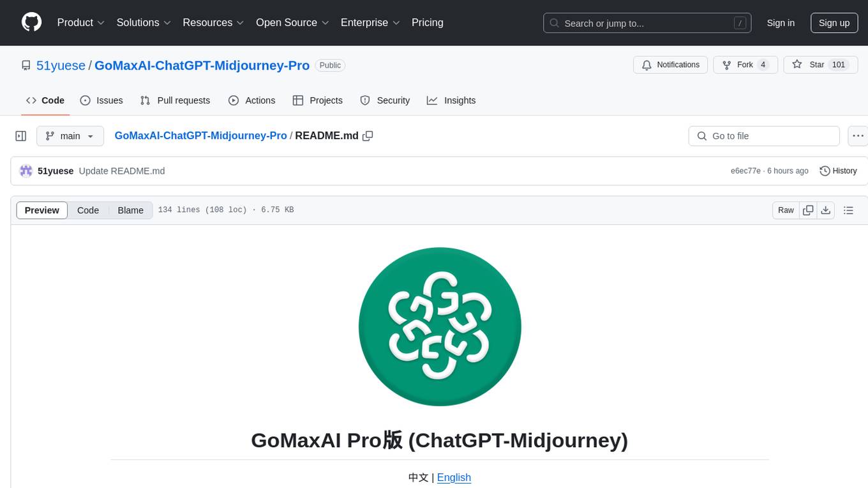Select the Blame view
Image resolution: width=868 pixels, height=488 pixels.
[131, 210]
